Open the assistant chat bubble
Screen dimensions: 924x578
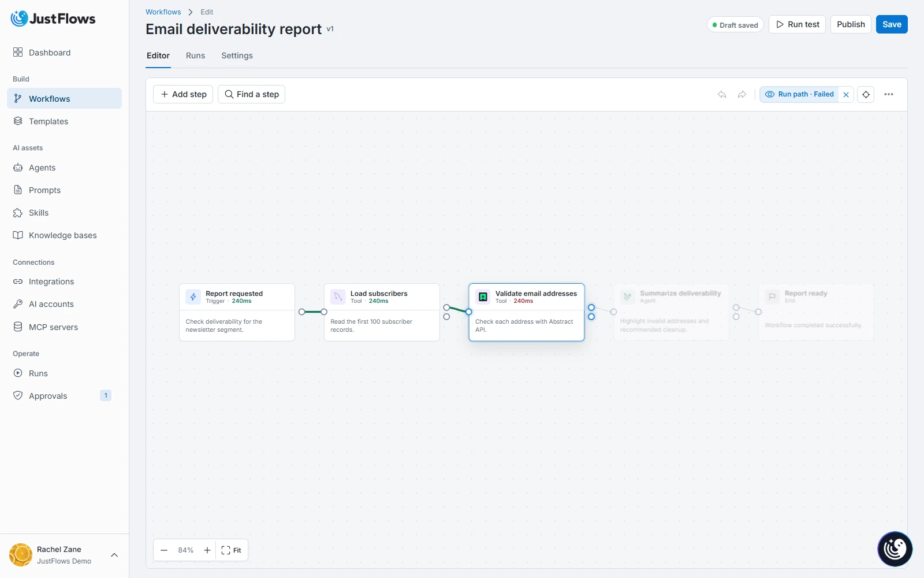[x=895, y=549]
